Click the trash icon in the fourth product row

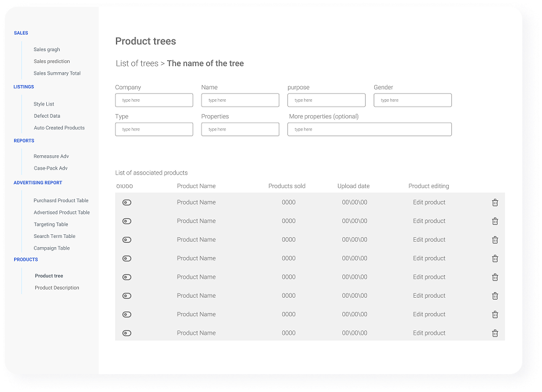(495, 258)
